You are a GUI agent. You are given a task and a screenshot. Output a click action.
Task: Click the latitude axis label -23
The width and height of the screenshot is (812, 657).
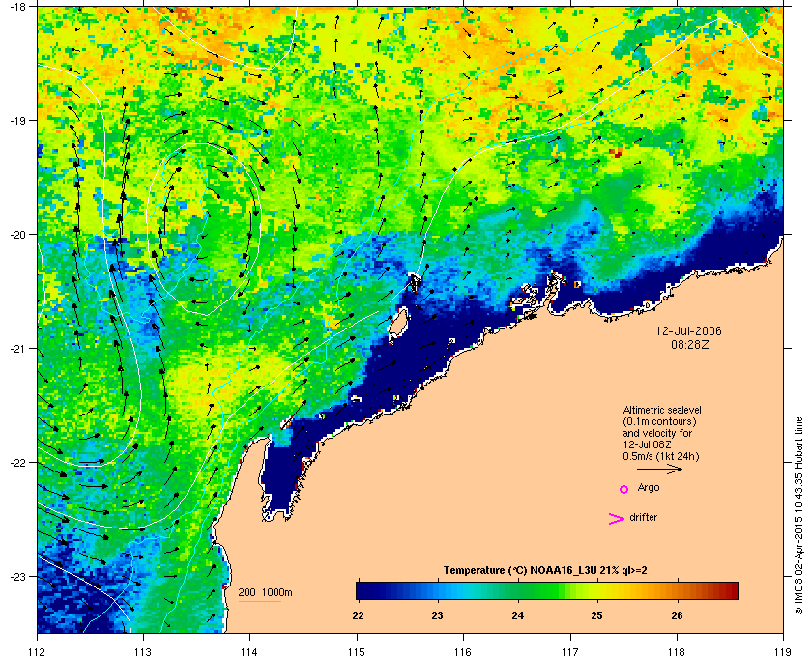(x=17, y=576)
